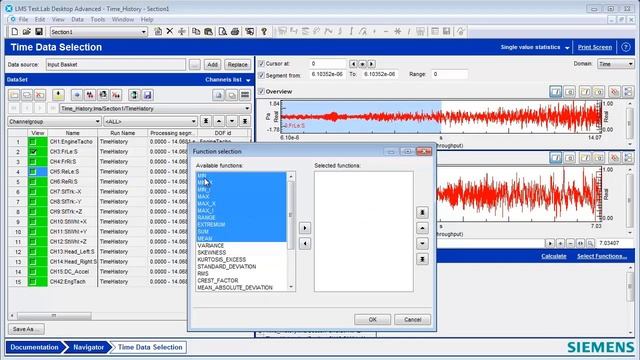Click the move-up arrow icon beside the ALL filter
Image resolution: width=640 pixels, height=360 pixels.
[219, 121]
